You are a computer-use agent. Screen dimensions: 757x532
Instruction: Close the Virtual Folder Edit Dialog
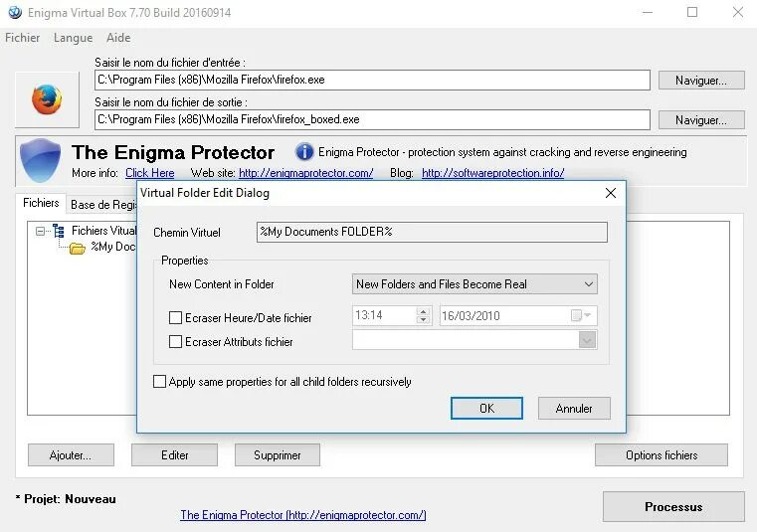(610, 193)
